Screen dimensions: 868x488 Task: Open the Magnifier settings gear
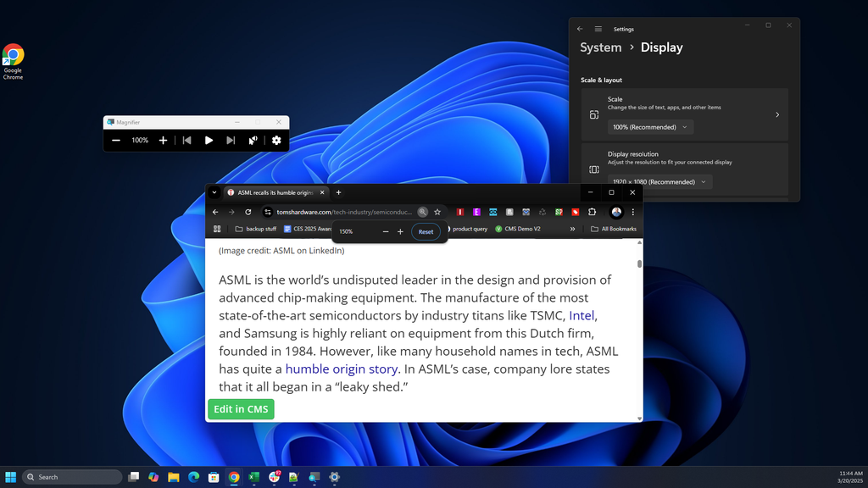tap(276, 140)
